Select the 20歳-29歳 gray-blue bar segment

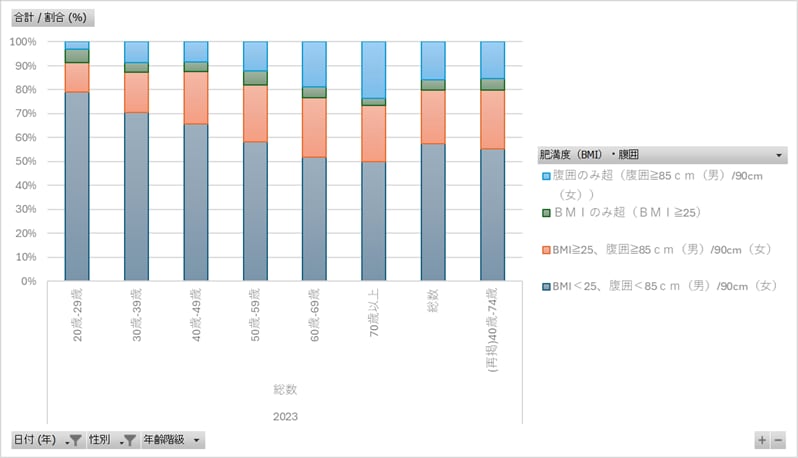[77, 186]
